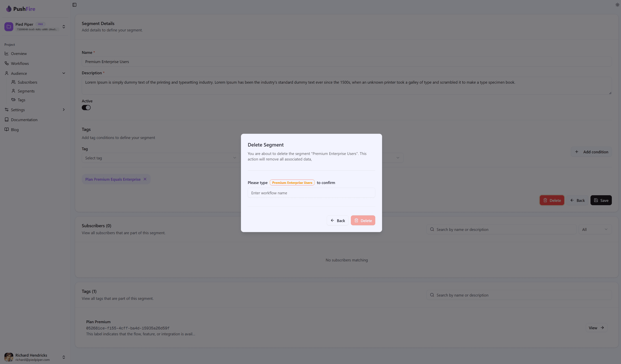Click Richard Hendricks avatar picture

[9, 357]
